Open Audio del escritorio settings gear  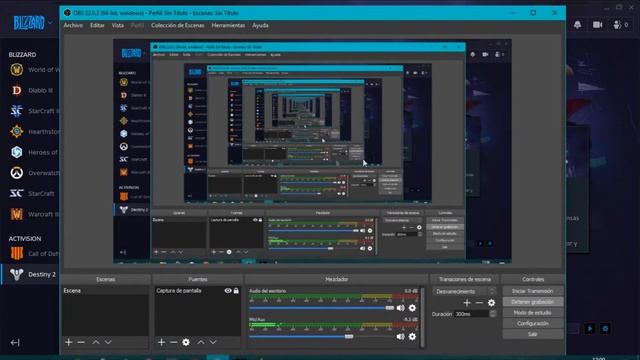pyautogui.click(x=412, y=308)
